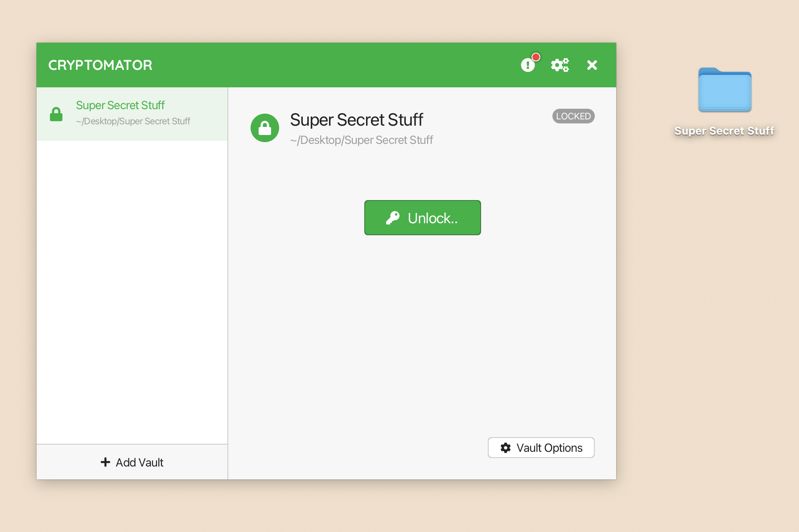
Task: Click the LOCKED status badge
Action: point(573,116)
